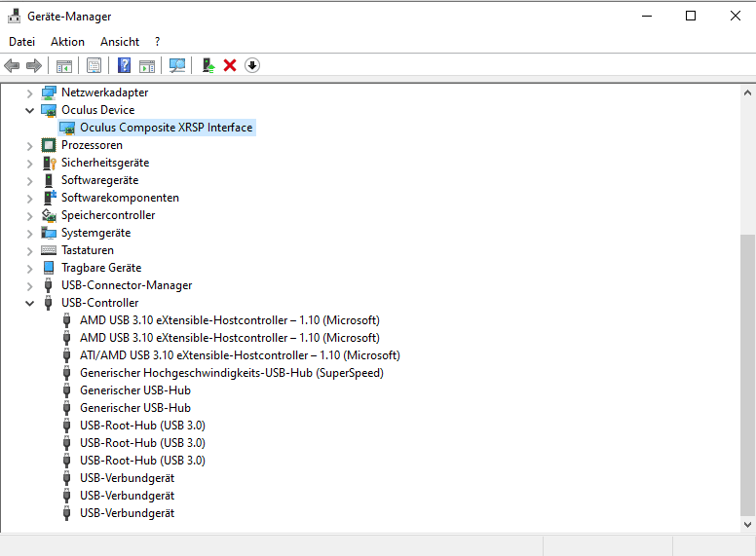Expand the Tastaturen node
Image resolution: width=756 pixels, height=556 pixels.
pyautogui.click(x=29, y=250)
